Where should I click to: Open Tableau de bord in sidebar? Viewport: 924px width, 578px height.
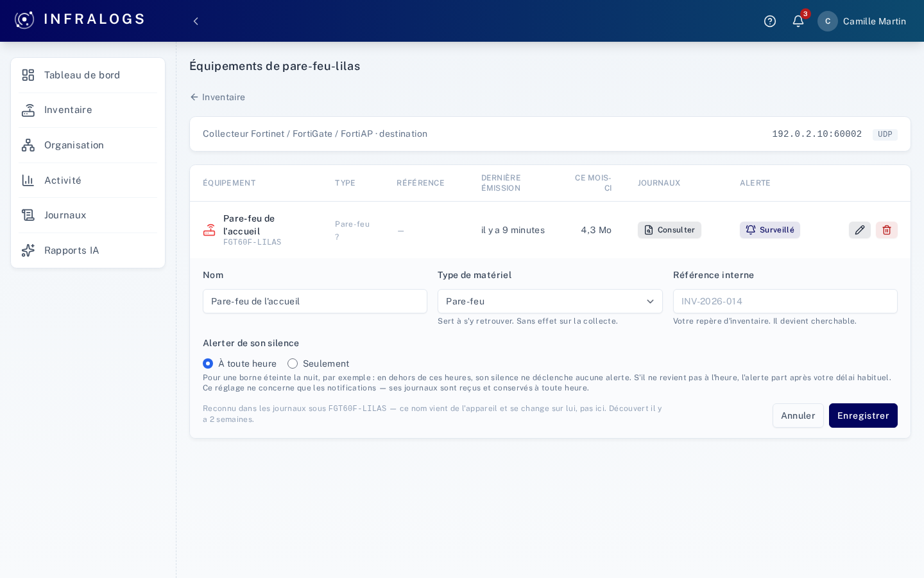pos(88,75)
